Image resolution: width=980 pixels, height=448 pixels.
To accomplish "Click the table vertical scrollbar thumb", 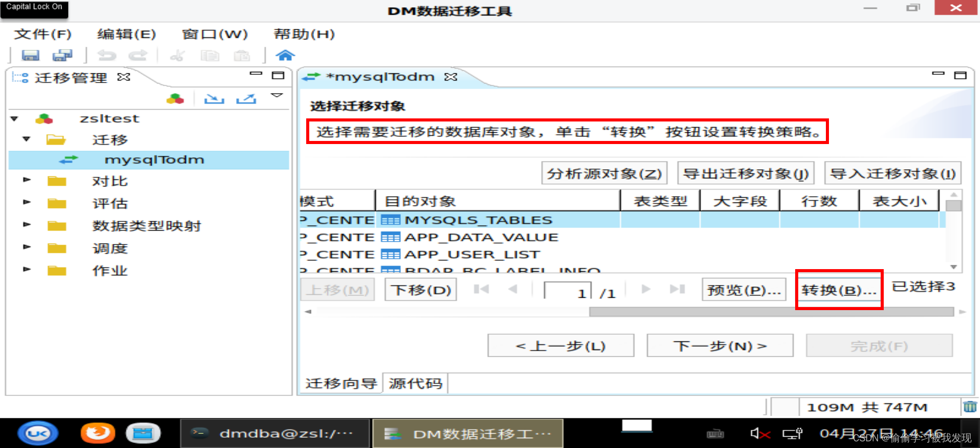I will (x=953, y=206).
